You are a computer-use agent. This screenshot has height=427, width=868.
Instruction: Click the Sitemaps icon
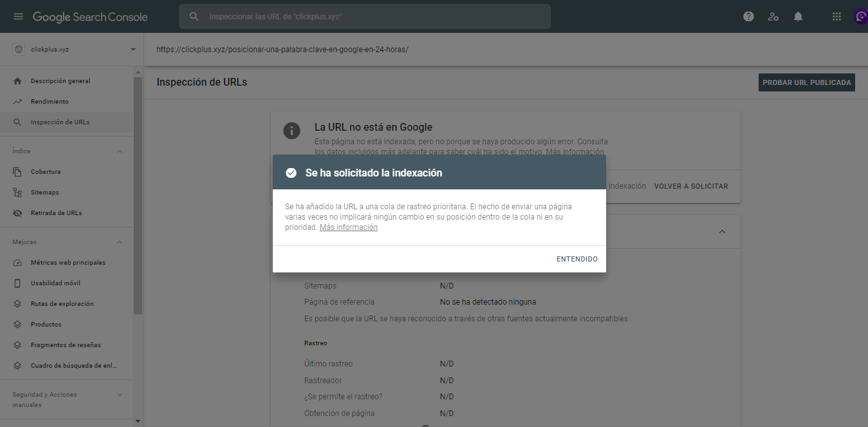[x=17, y=192]
